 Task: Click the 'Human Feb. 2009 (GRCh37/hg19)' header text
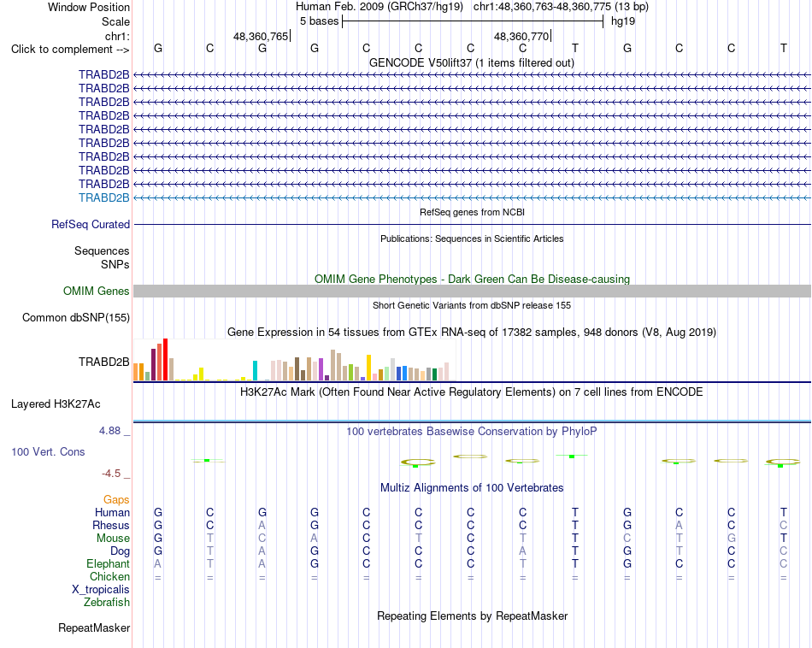[x=379, y=7]
